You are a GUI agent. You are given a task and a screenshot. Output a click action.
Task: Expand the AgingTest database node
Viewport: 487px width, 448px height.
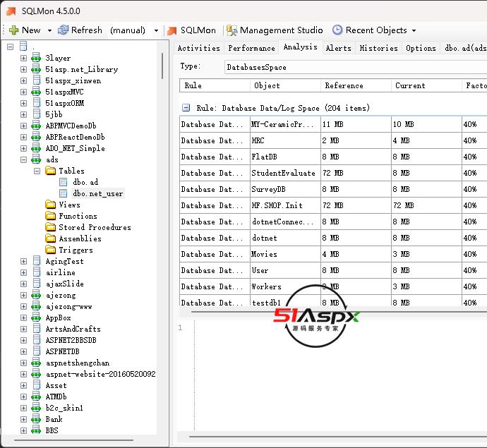[x=23, y=261]
